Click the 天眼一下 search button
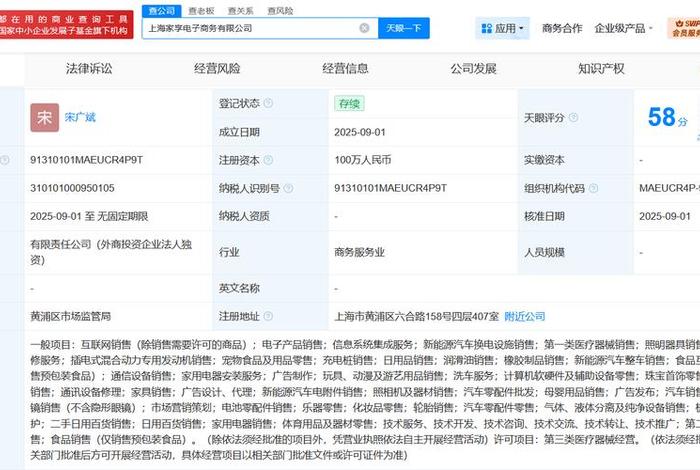The image size is (700, 470). 404,28
